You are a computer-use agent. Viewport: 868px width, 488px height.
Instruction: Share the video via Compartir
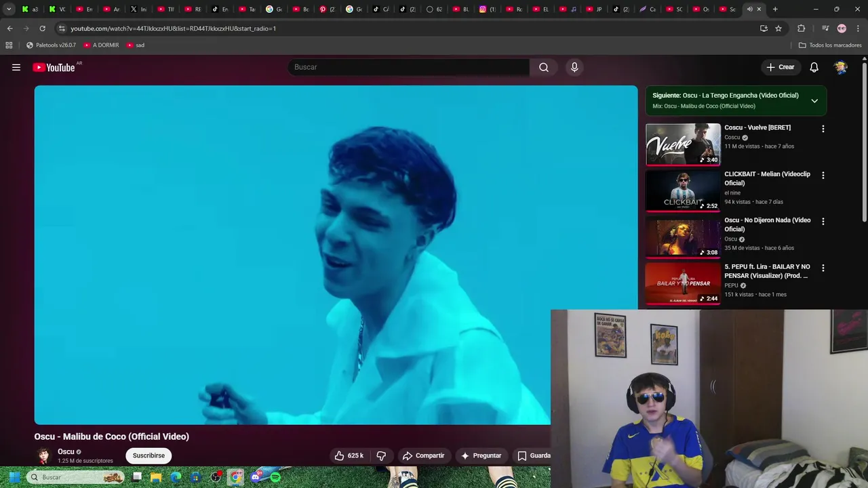pyautogui.click(x=423, y=455)
